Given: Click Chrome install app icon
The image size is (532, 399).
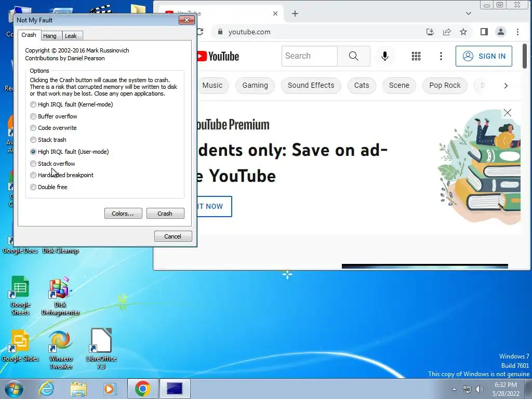Looking at the screenshot, I should [x=430, y=32].
